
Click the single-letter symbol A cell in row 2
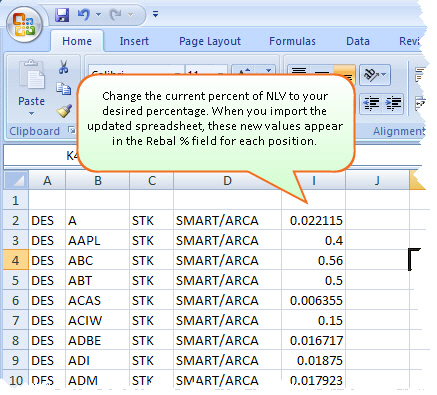tap(97, 220)
